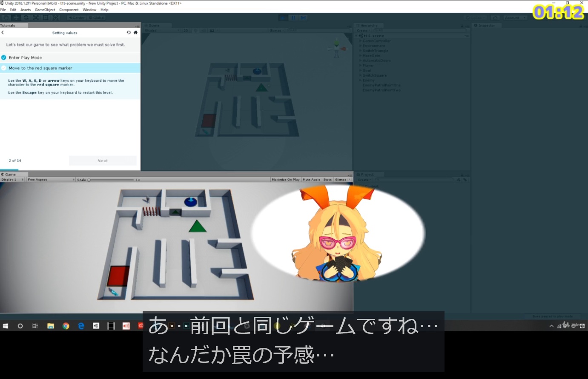Expand the GameController object
The height and width of the screenshot is (379, 588).
[x=361, y=41]
